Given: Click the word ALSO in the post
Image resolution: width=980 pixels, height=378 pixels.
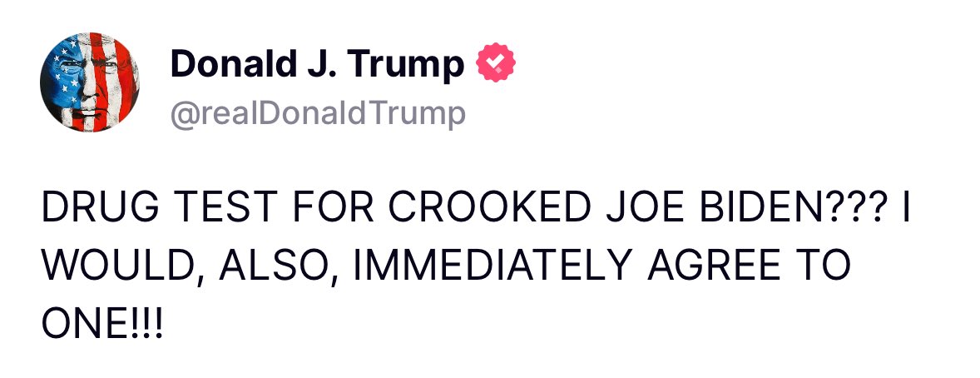Looking at the screenshot, I should point(263,268).
